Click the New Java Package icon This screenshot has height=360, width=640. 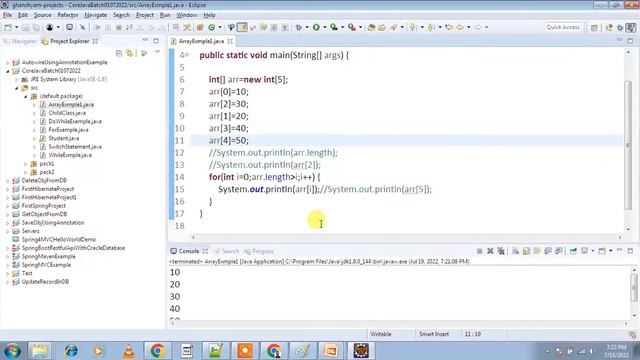point(200,27)
